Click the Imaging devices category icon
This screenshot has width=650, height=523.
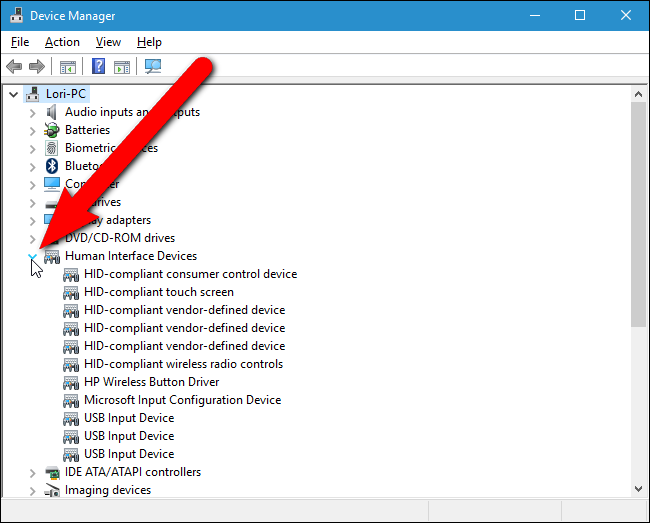click(52, 490)
